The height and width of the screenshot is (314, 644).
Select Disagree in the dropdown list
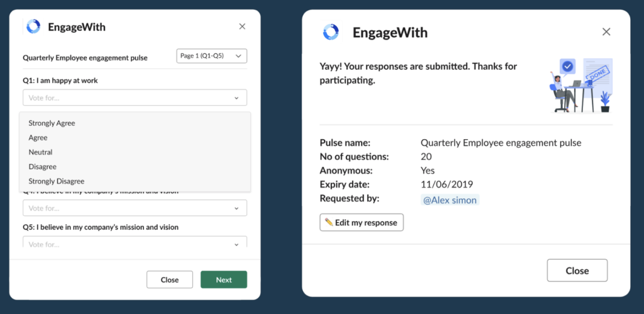point(42,167)
